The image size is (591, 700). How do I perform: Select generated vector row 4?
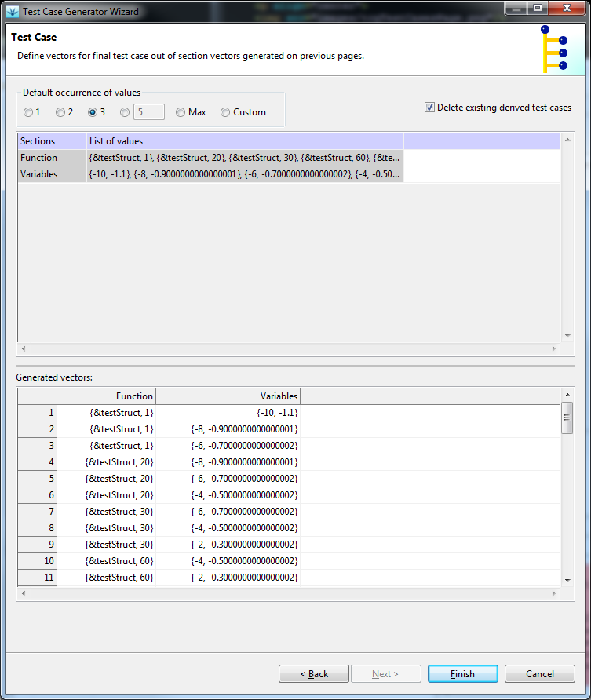118,462
